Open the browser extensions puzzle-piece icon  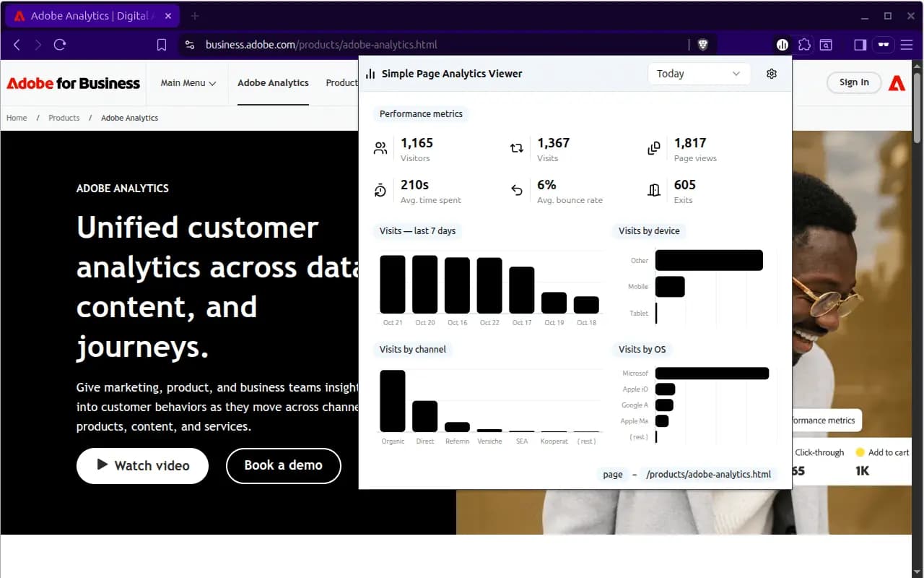coord(804,45)
